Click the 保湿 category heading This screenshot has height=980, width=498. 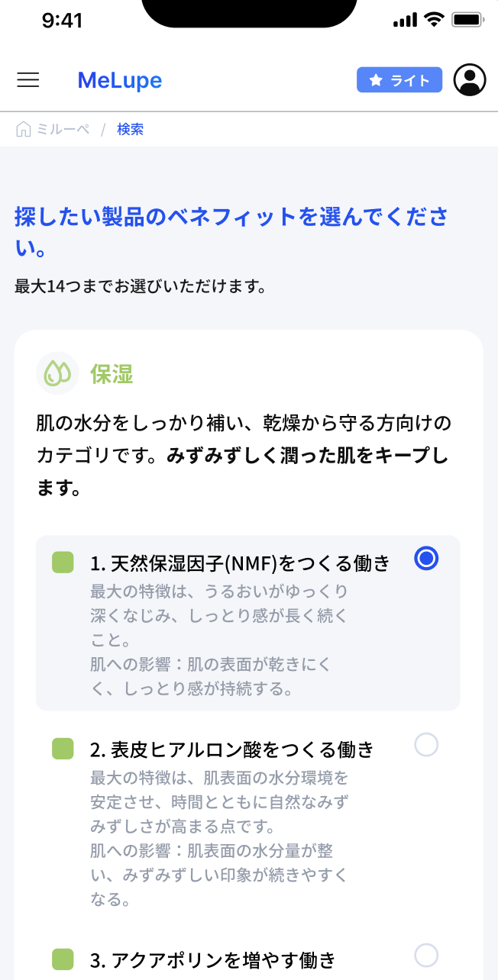[x=112, y=374]
